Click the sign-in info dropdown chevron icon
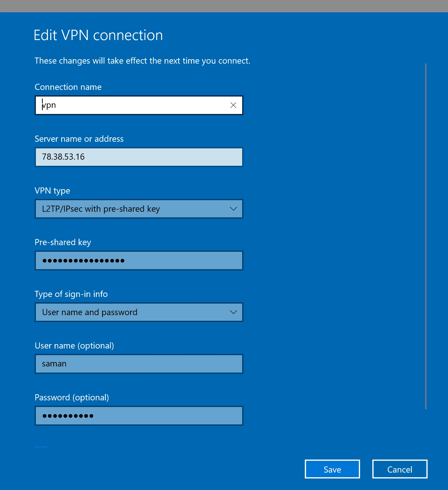The image size is (448, 490). click(x=234, y=312)
